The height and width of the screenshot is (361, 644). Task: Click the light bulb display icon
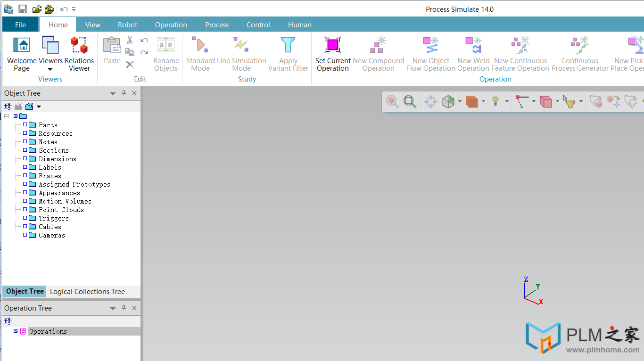click(x=495, y=101)
